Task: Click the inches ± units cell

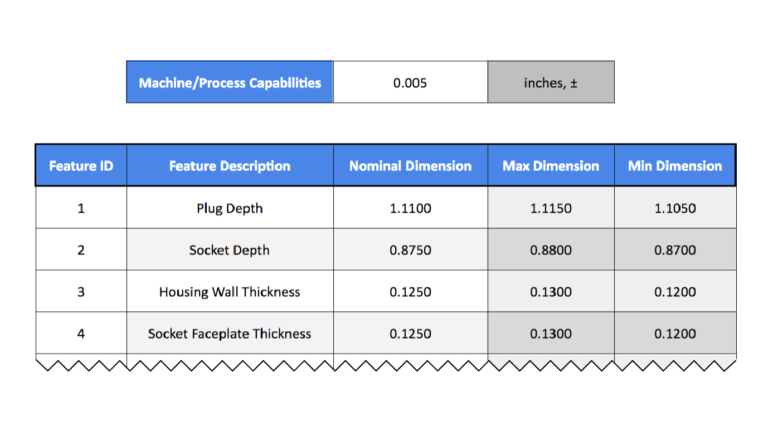Action: pyautogui.click(x=551, y=82)
